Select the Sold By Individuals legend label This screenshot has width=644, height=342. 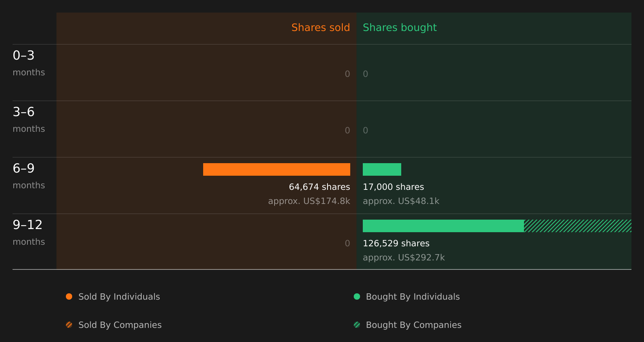[119, 297]
